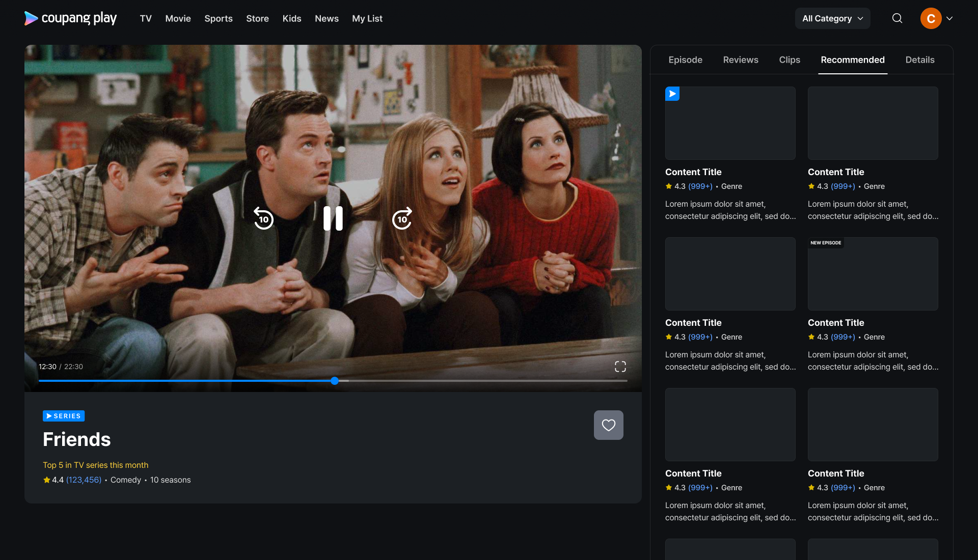Rewind playback 10 seconds

coord(264,218)
